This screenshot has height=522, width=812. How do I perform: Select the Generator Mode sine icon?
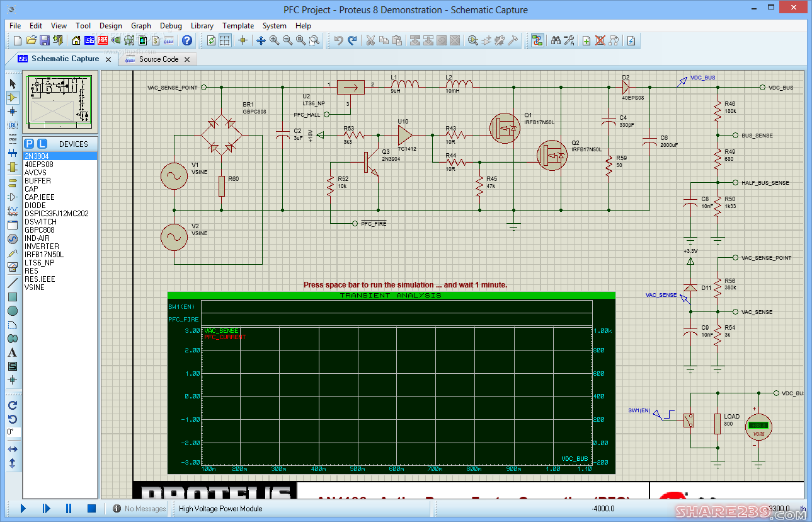click(x=13, y=239)
